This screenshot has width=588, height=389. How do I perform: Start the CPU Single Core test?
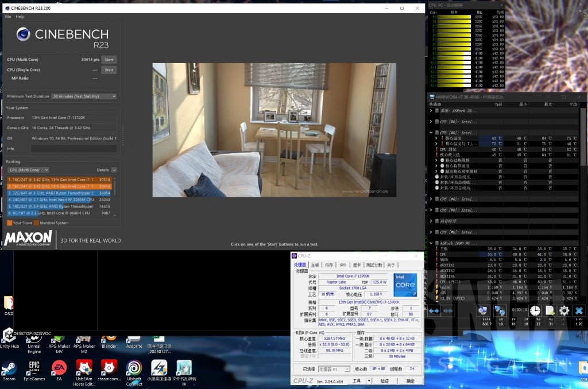pyautogui.click(x=109, y=70)
